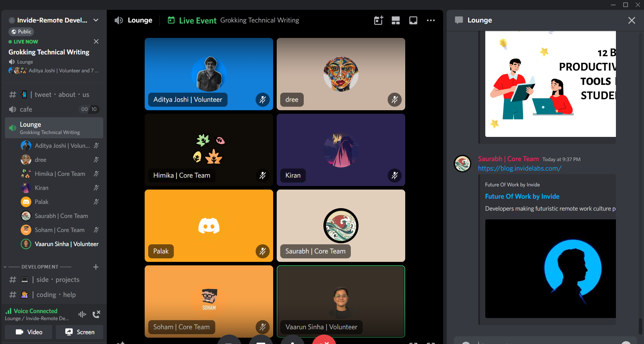This screenshot has height=344, width=644.
Task: Click the muted icon on dree's video tile
Action: 395,100
